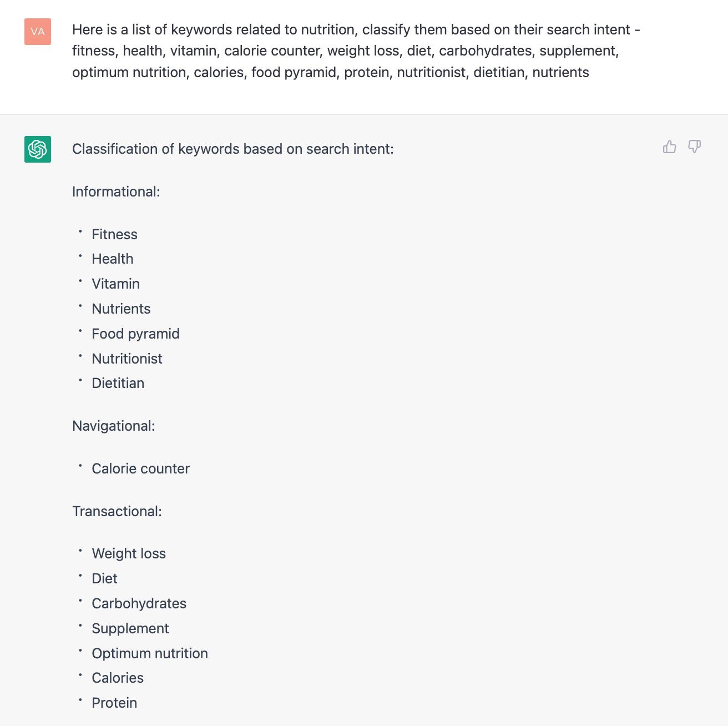Click the 'Calorie counter' list item
Screen dimensions: 728x726
141,469
